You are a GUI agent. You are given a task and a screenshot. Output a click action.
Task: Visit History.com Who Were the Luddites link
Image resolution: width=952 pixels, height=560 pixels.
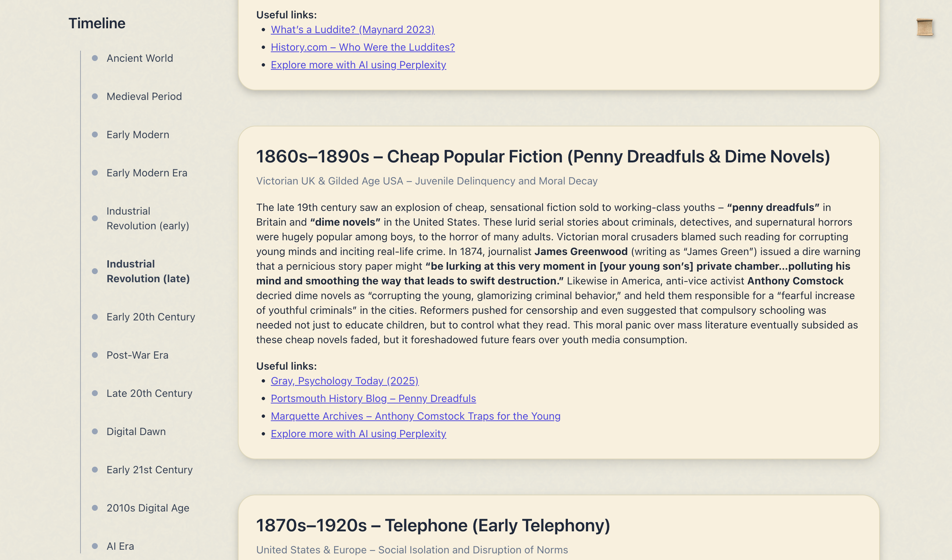[363, 47]
